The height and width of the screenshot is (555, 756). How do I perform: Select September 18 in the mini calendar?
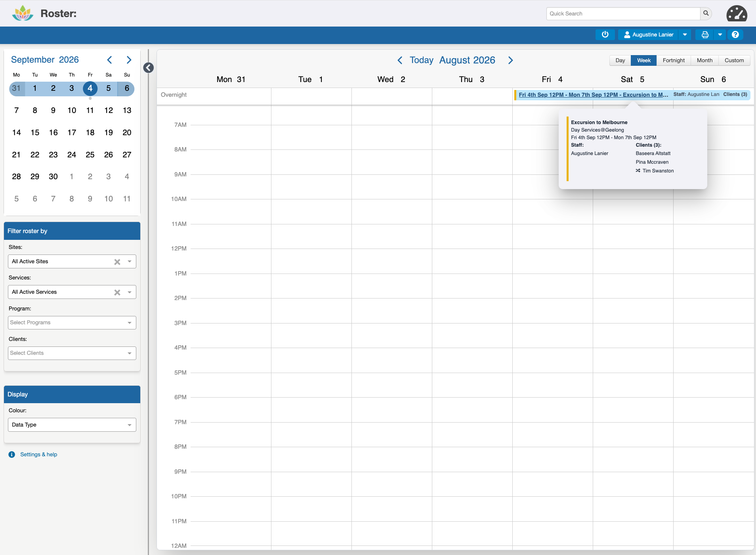tap(90, 132)
